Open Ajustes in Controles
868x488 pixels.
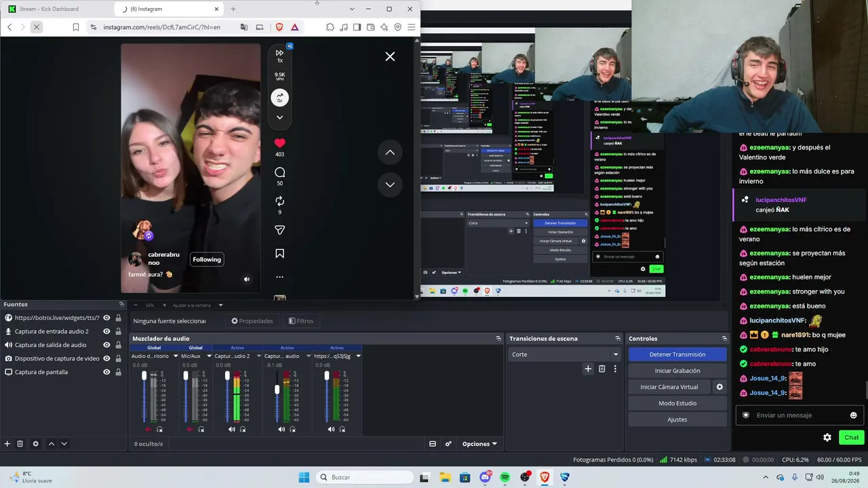677,420
